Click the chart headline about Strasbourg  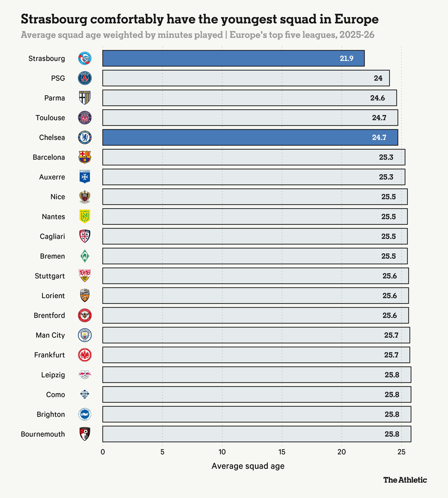pyautogui.click(x=199, y=19)
